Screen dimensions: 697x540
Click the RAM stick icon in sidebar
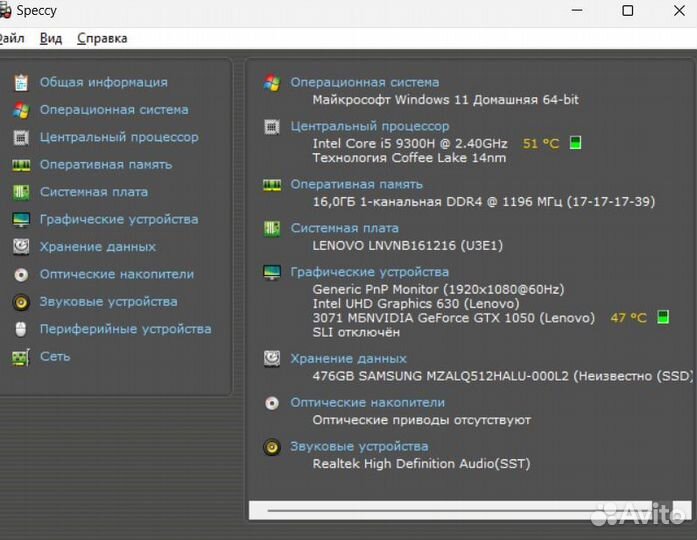(x=21, y=165)
